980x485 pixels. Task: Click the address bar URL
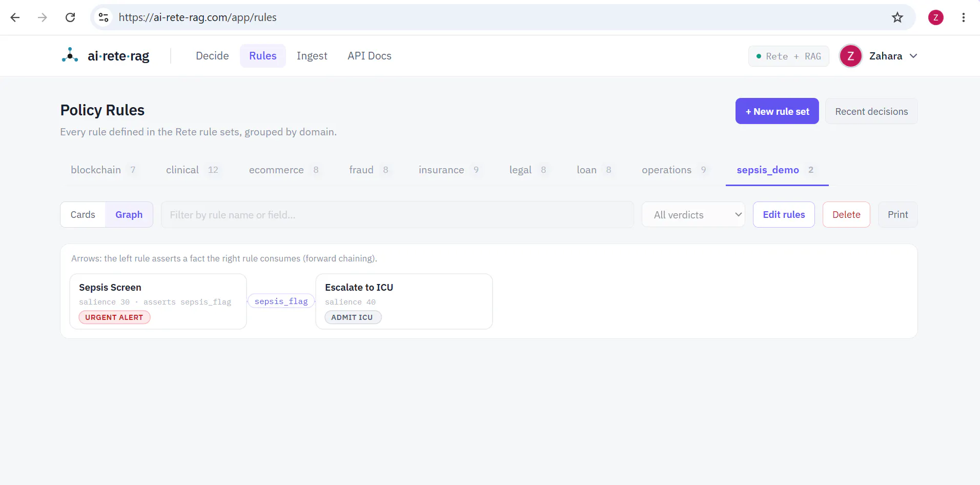pos(197,17)
